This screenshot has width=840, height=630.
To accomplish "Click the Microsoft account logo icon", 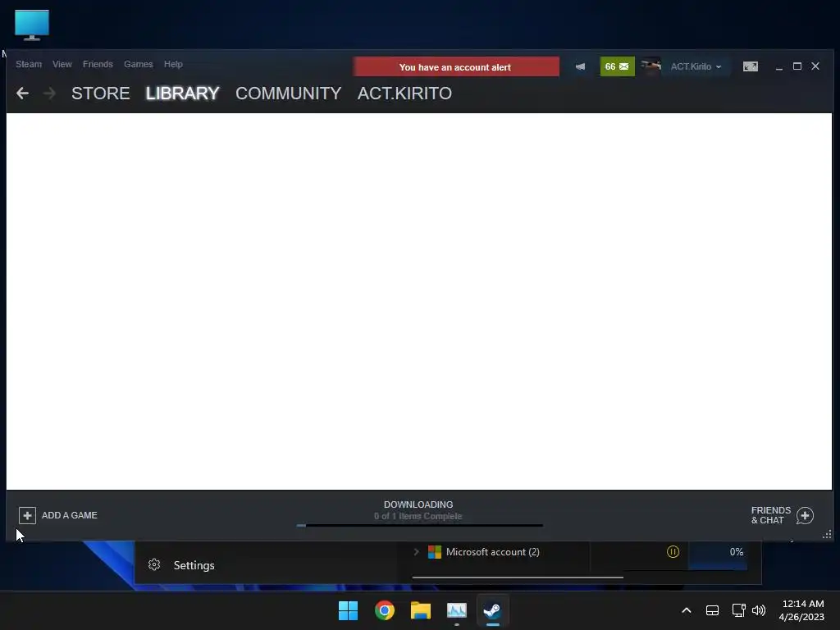I will [435, 552].
